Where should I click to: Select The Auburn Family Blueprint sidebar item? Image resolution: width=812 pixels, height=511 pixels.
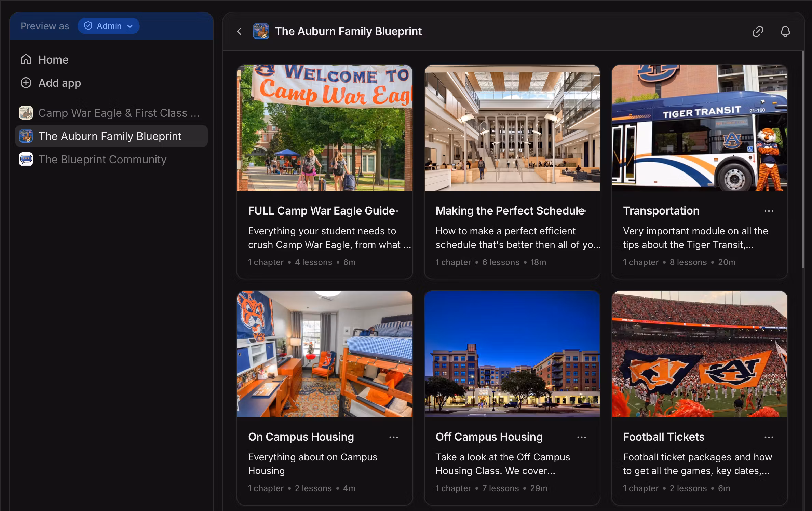[x=110, y=136]
